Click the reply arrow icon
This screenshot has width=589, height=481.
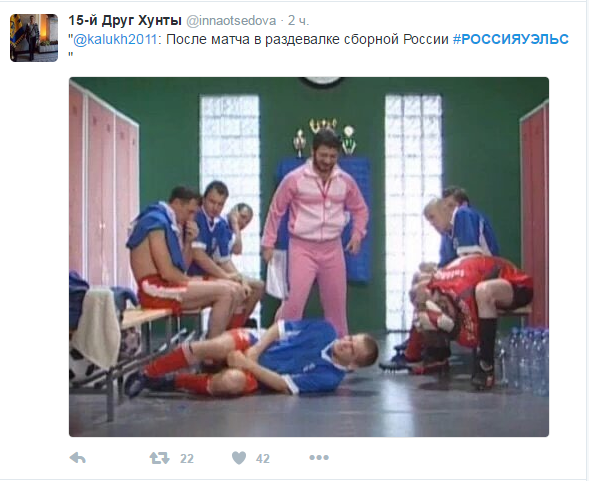(x=78, y=458)
